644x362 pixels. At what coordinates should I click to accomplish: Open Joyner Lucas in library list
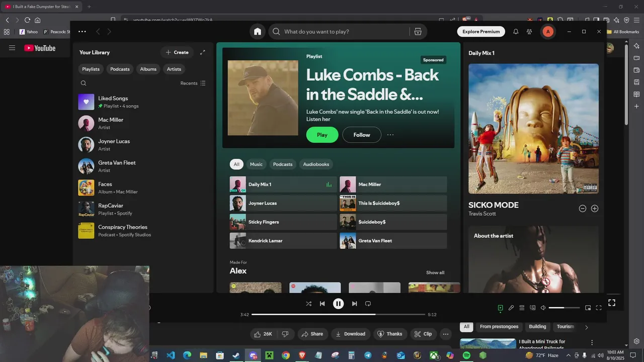pyautogui.click(x=143, y=145)
